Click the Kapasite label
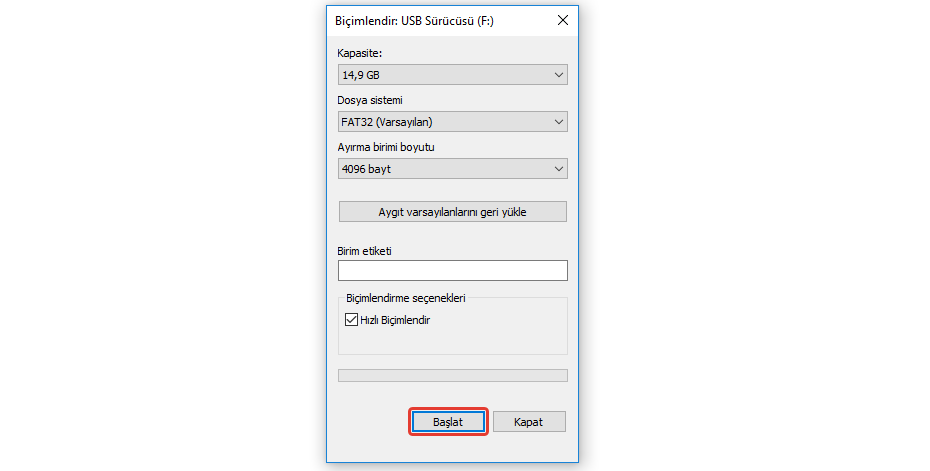930x471 pixels. click(x=361, y=52)
